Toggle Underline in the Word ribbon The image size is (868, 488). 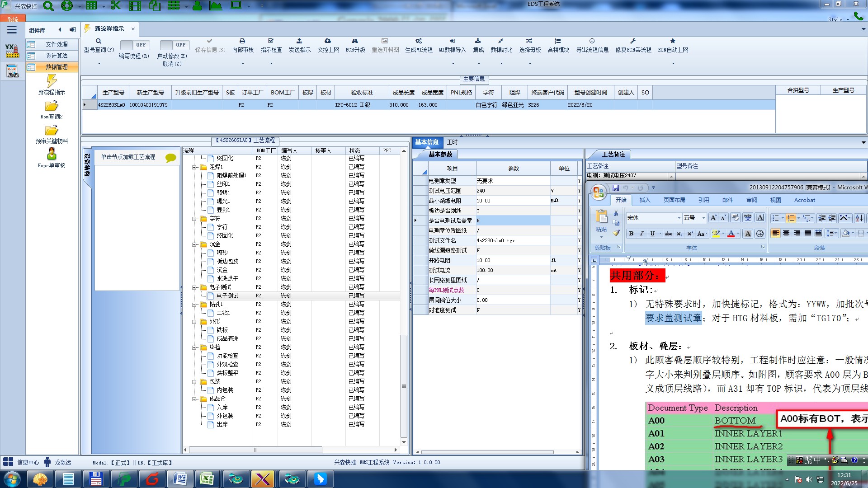tap(652, 234)
